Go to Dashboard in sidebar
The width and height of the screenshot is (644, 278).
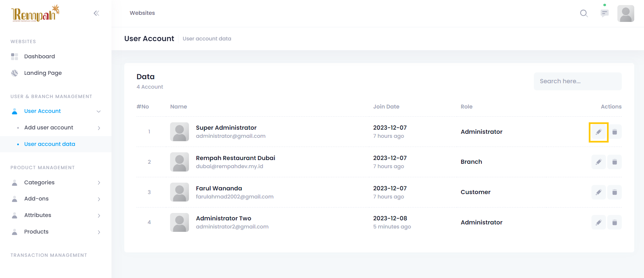(x=39, y=56)
